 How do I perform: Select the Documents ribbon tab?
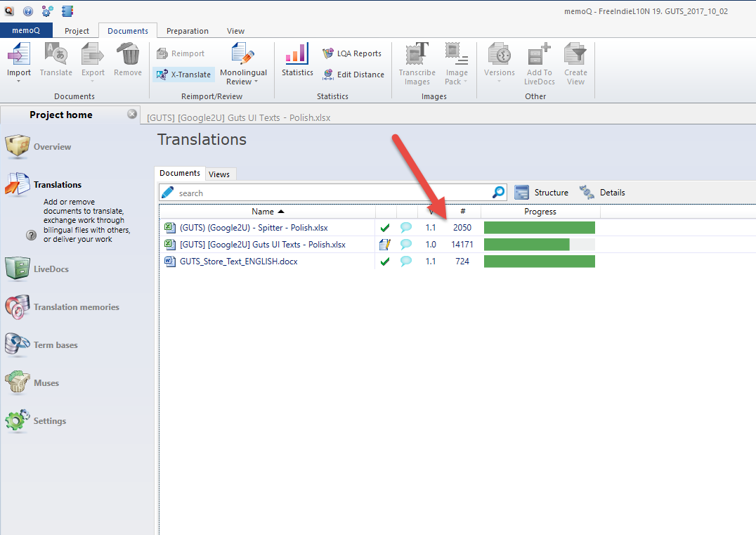(128, 31)
